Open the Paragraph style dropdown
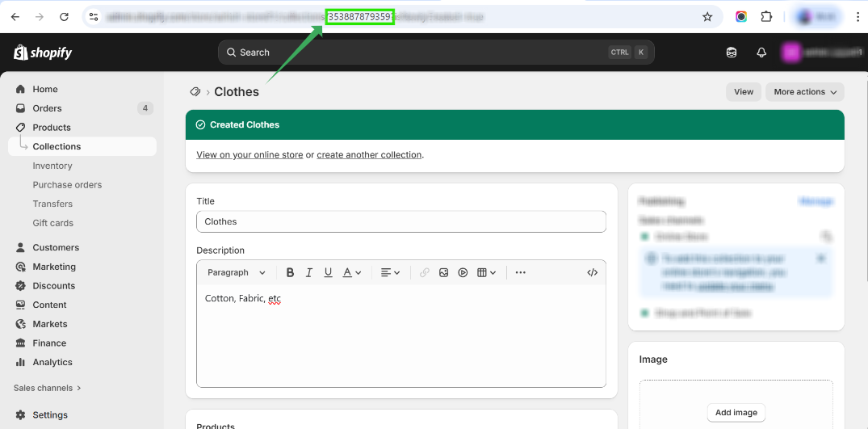Viewport: 868px width, 429px height. point(237,272)
